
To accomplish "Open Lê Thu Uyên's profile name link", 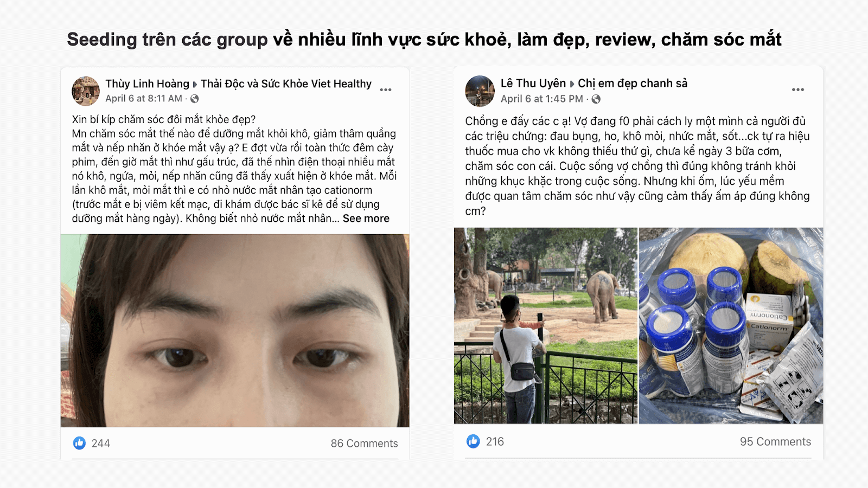I will click(533, 84).
